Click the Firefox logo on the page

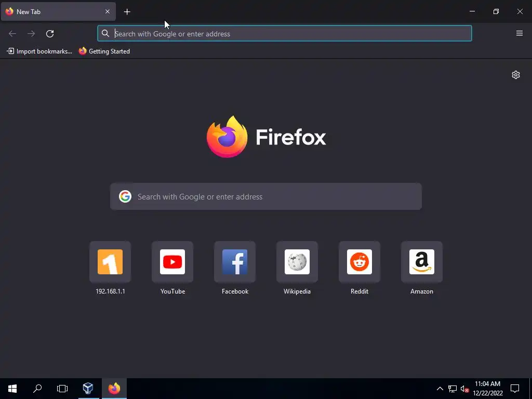[227, 137]
